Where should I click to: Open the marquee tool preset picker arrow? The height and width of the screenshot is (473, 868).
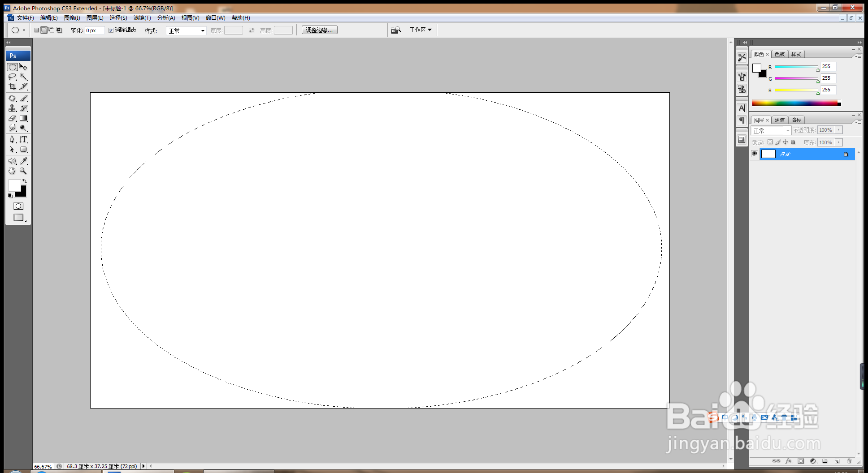click(24, 30)
